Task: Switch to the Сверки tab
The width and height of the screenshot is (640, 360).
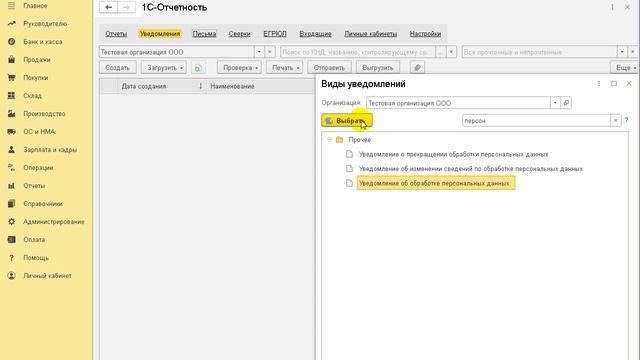Action: [x=239, y=34]
